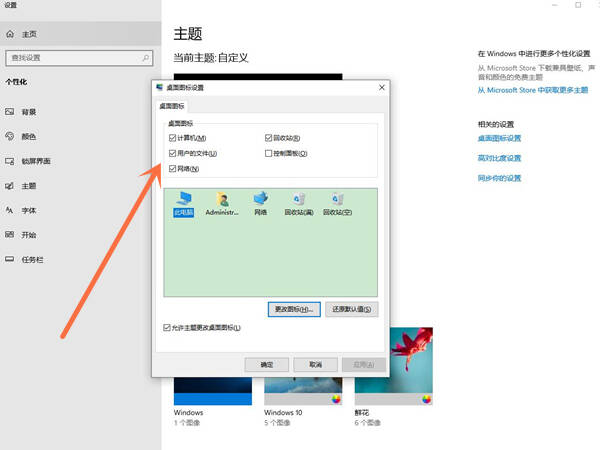The width and height of the screenshot is (600, 450).
Task: Select the Windows 10 theme thumbnail
Action: pyautogui.click(x=303, y=391)
